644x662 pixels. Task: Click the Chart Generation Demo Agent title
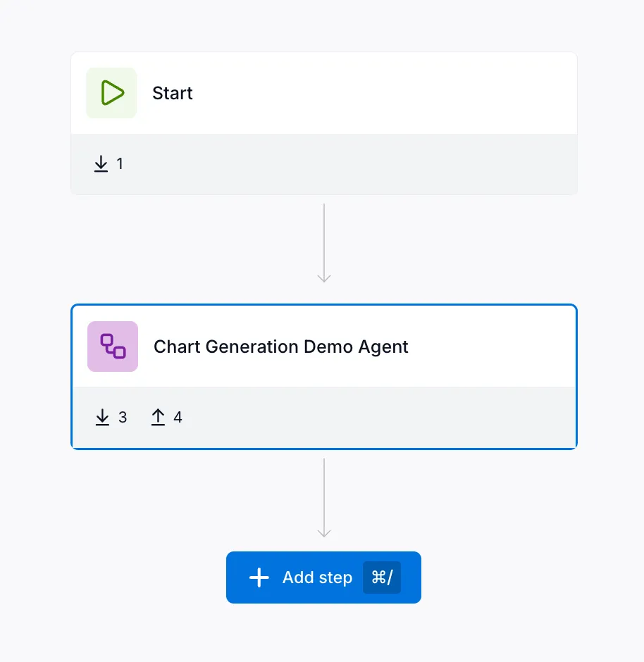pyautogui.click(x=280, y=346)
